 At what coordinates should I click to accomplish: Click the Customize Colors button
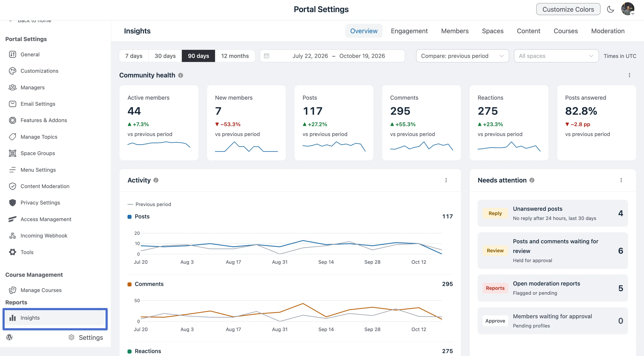[568, 9]
